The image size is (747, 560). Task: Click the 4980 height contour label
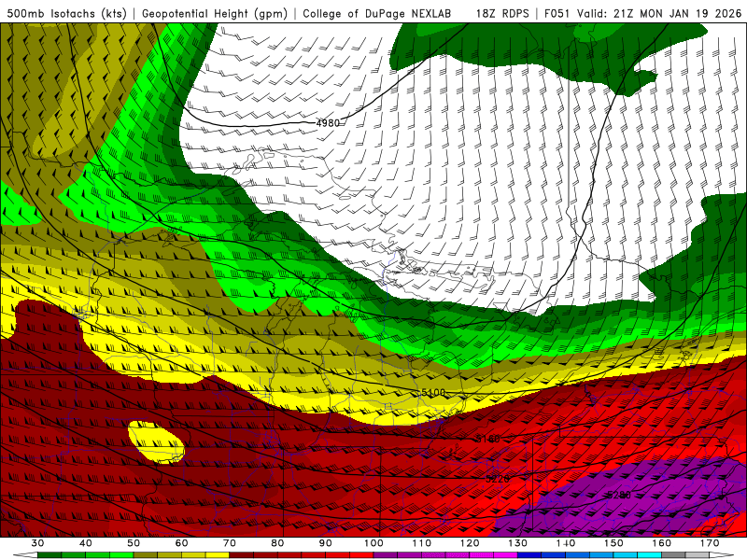[x=329, y=123]
